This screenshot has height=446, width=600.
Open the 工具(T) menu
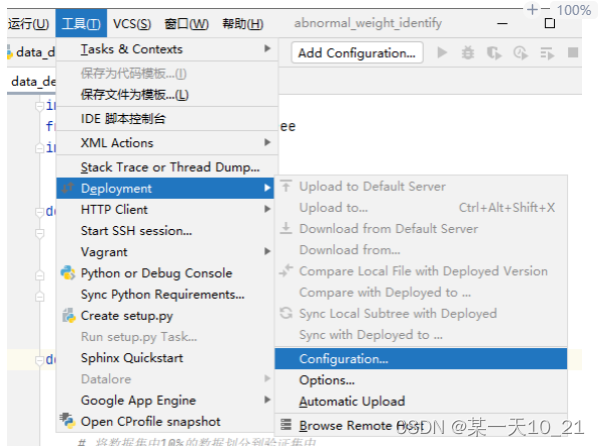click(81, 24)
